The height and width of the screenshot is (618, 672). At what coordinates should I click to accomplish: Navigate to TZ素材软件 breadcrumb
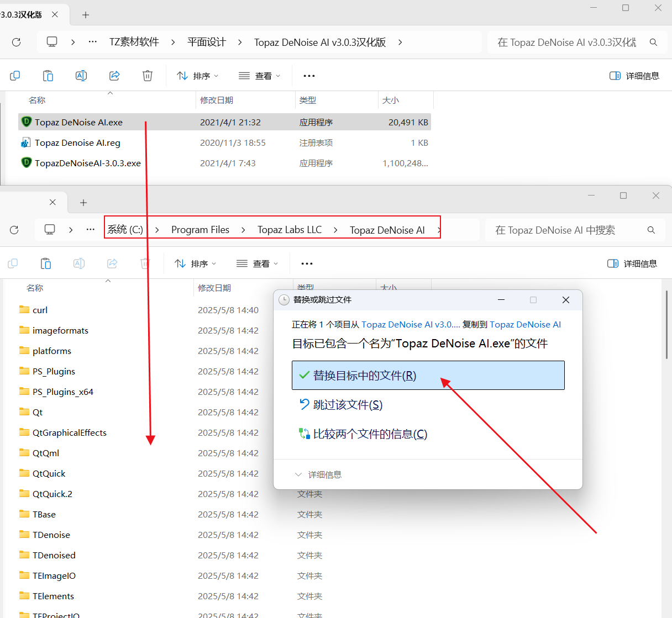134,42
